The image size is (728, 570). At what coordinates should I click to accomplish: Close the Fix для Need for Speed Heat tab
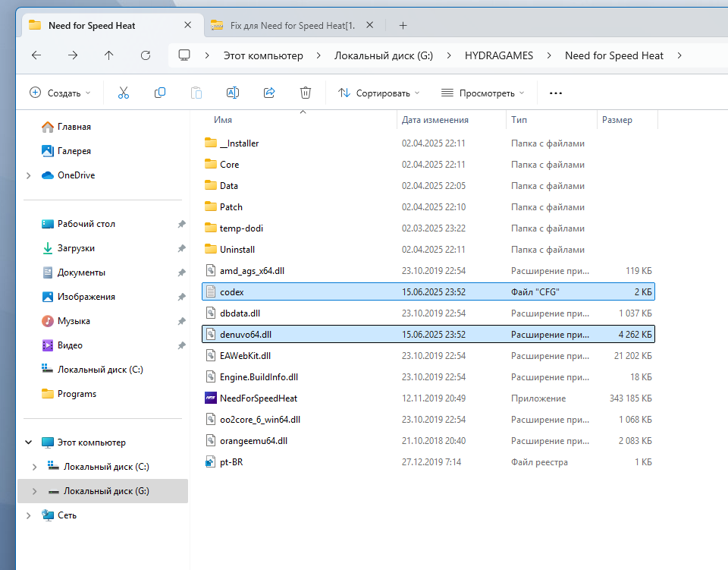(x=369, y=25)
